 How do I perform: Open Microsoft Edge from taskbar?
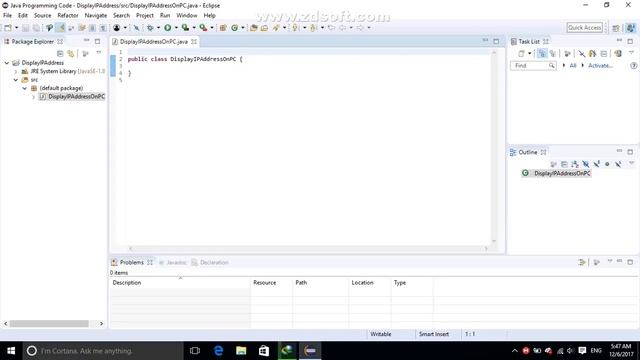tap(218, 351)
